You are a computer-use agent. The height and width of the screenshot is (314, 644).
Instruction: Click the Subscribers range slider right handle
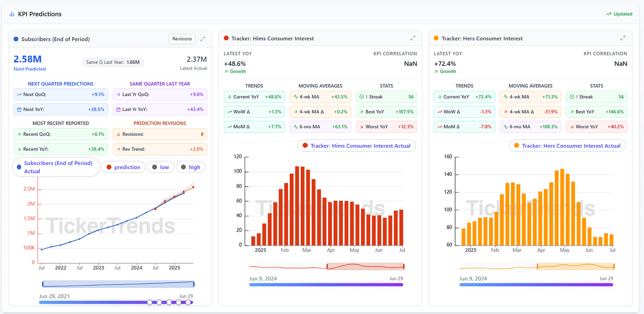[194, 284]
